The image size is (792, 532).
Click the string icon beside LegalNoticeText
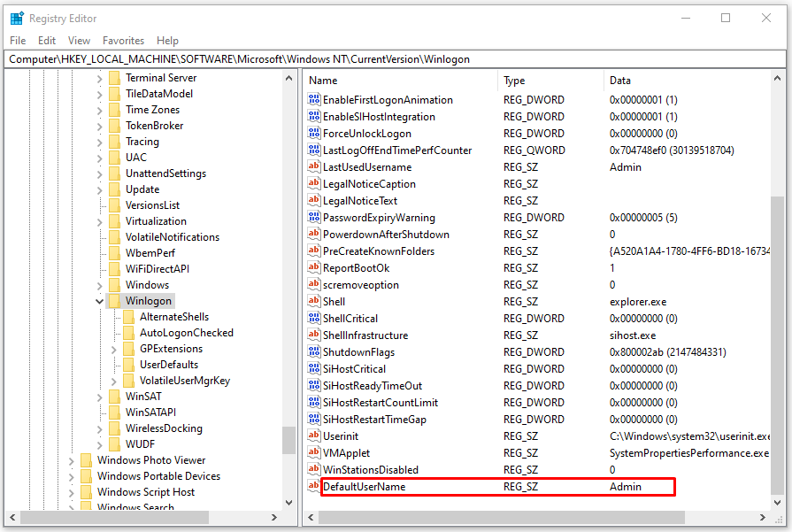coord(313,201)
